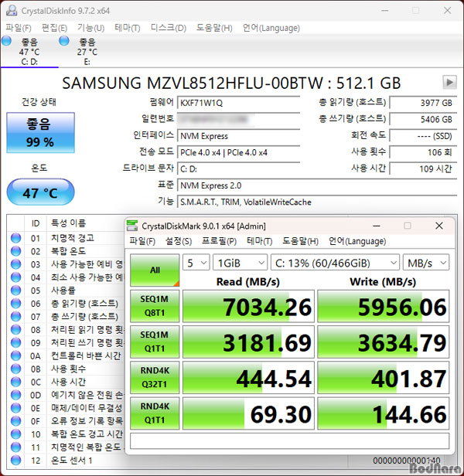The height and width of the screenshot is (476, 464).
Task: Click status orb for attribute 01 row
Action: [15, 238]
